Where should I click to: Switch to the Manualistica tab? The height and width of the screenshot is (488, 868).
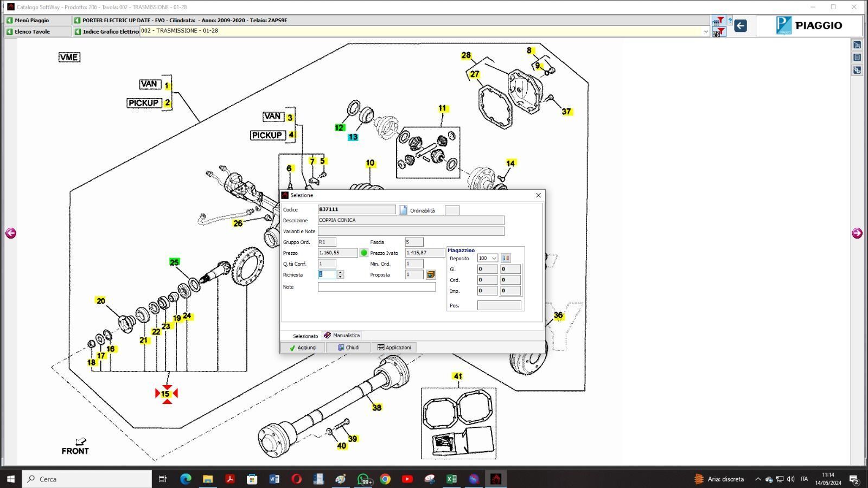click(342, 336)
